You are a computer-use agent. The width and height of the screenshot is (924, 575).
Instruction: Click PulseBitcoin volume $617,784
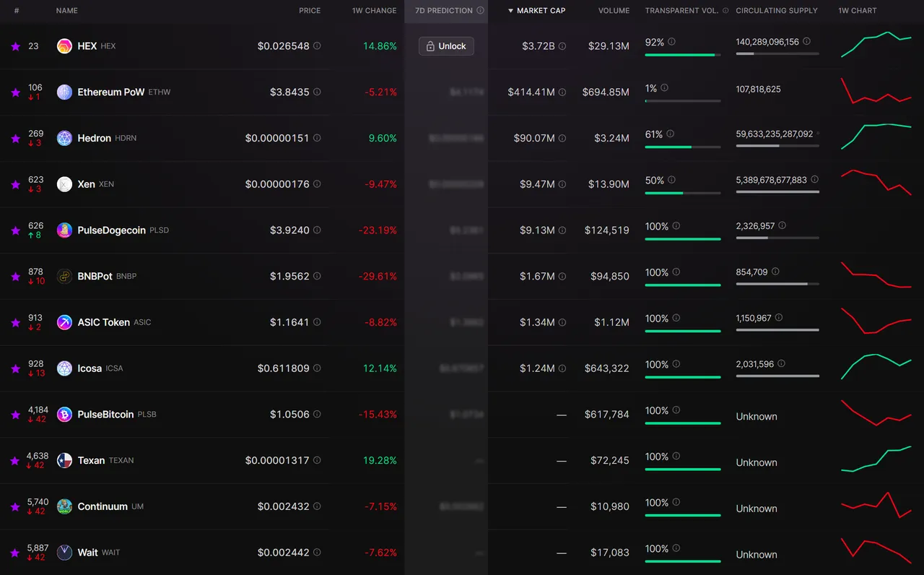pyautogui.click(x=606, y=415)
